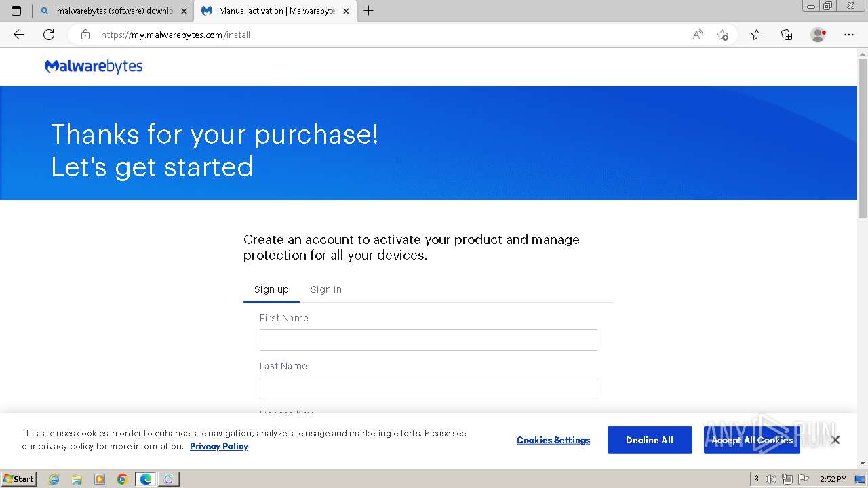Click scrollbar up arrow
The height and width of the screenshot is (488, 868).
click(863, 54)
